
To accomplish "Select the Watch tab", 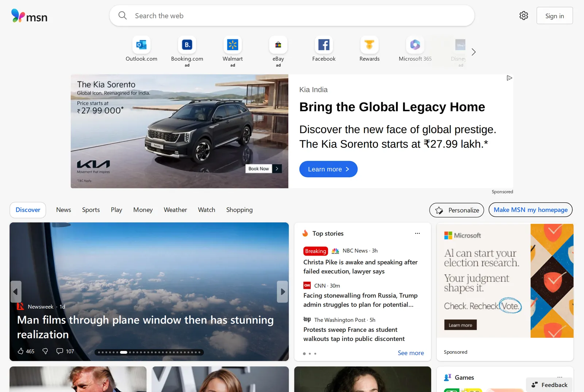I will [x=207, y=210].
